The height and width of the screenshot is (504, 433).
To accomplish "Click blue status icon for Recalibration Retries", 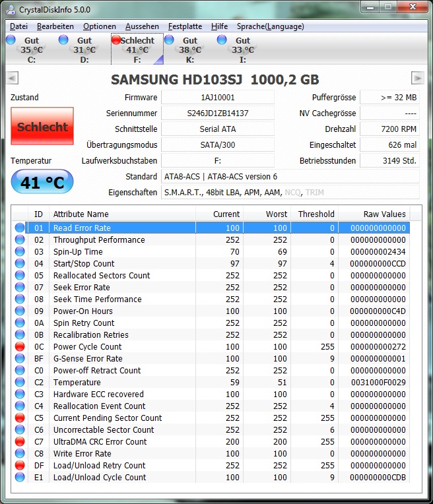I will click(20, 334).
